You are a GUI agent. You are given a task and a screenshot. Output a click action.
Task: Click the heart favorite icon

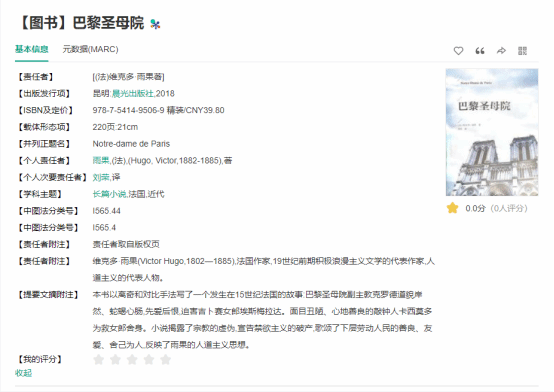pos(458,51)
